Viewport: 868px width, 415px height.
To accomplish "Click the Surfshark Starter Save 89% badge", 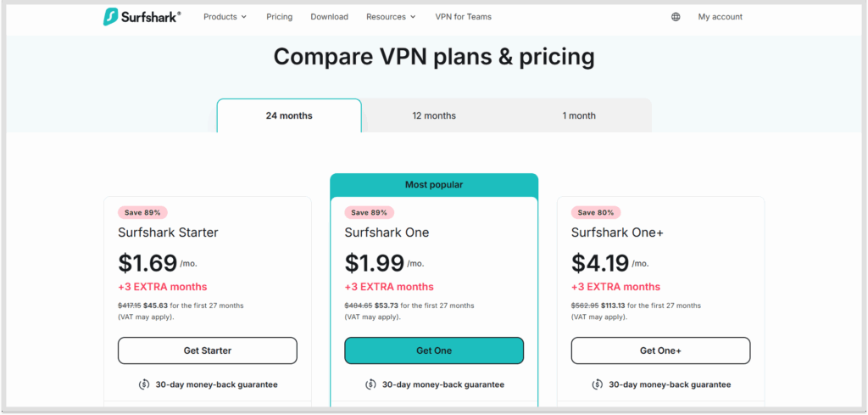I will [x=142, y=212].
